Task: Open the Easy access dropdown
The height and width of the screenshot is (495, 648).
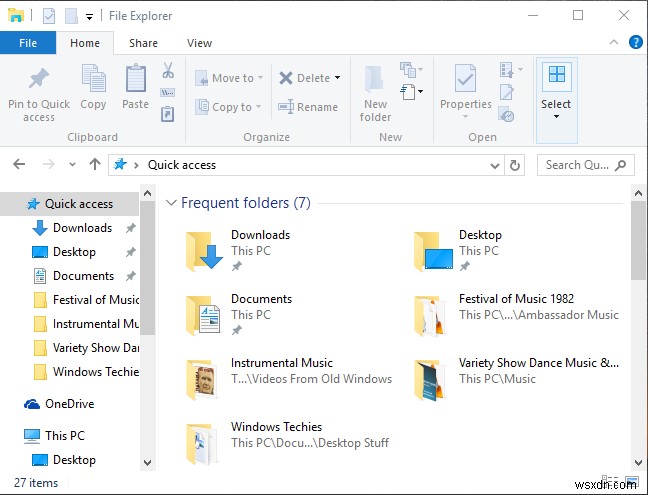Action: [412, 92]
